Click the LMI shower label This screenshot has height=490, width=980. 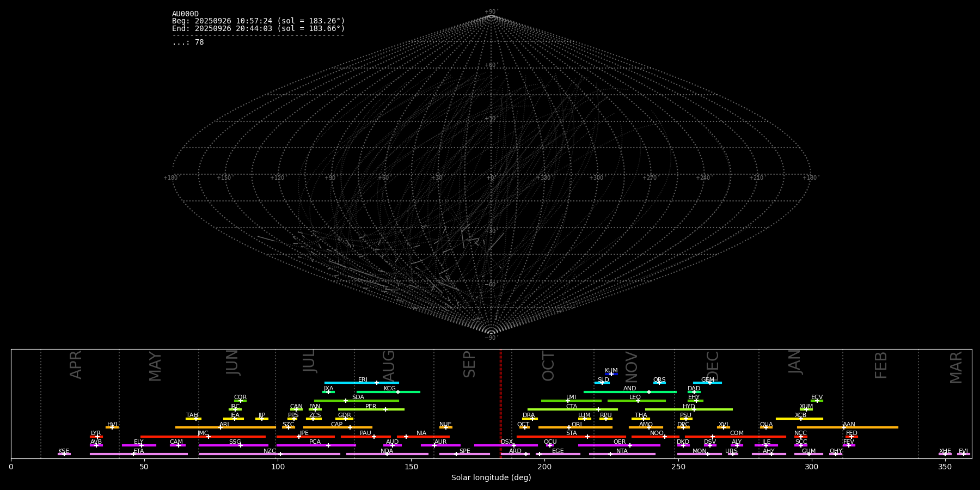point(571,397)
